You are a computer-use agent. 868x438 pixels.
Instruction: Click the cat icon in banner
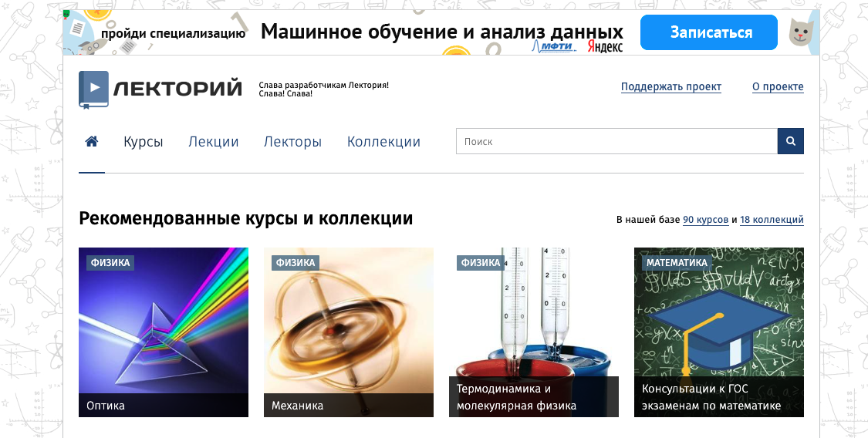tap(798, 32)
